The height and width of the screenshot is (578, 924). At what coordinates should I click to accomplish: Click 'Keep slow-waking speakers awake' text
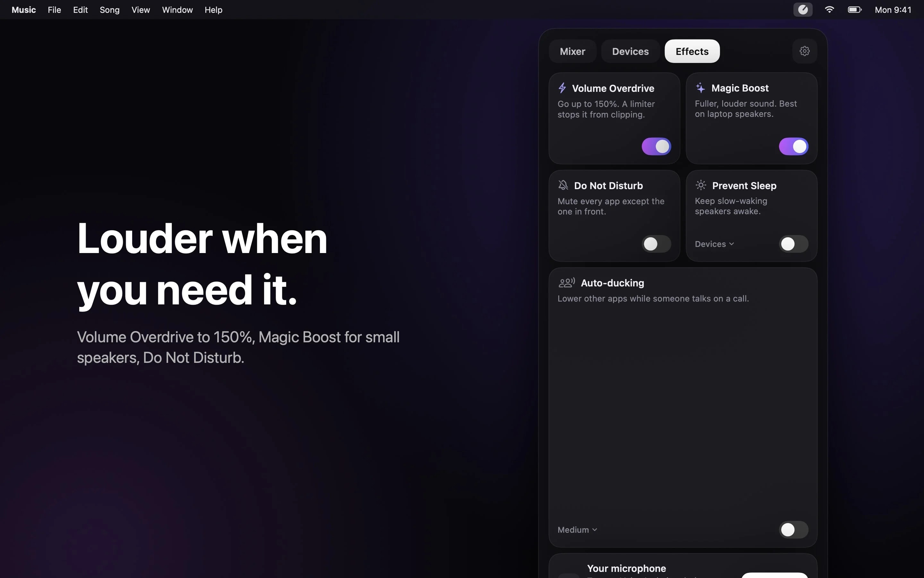[731, 206]
